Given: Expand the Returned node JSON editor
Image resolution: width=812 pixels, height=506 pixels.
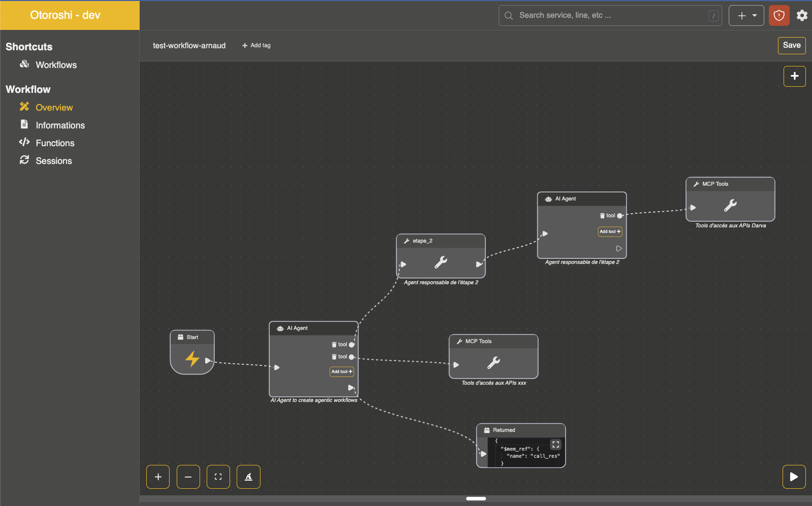Looking at the screenshot, I should [x=556, y=444].
